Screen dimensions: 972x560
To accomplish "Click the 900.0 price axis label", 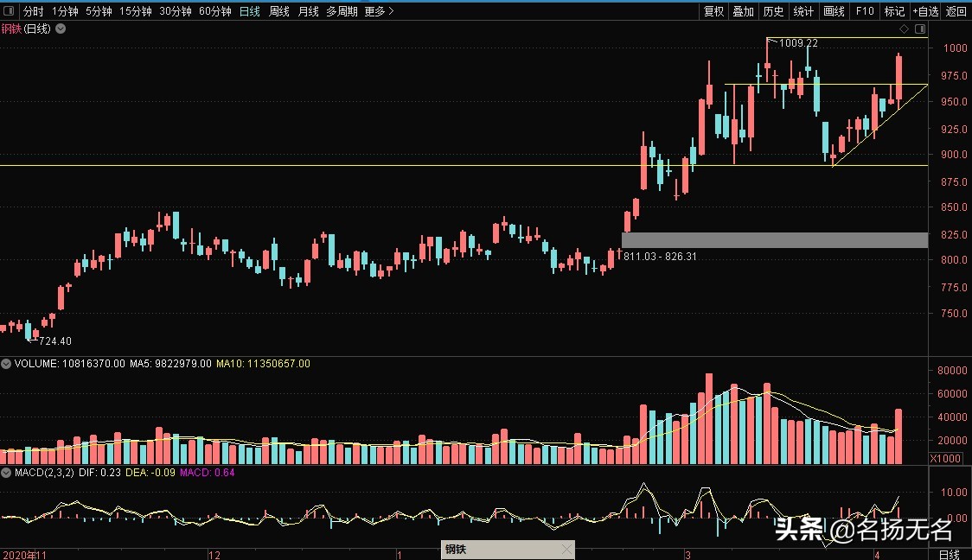I will click(x=953, y=154).
